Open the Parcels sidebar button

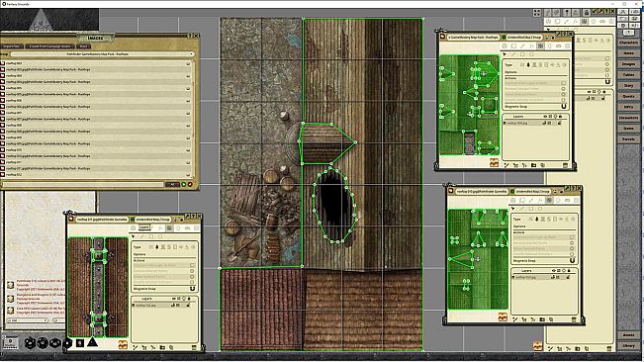click(x=628, y=139)
